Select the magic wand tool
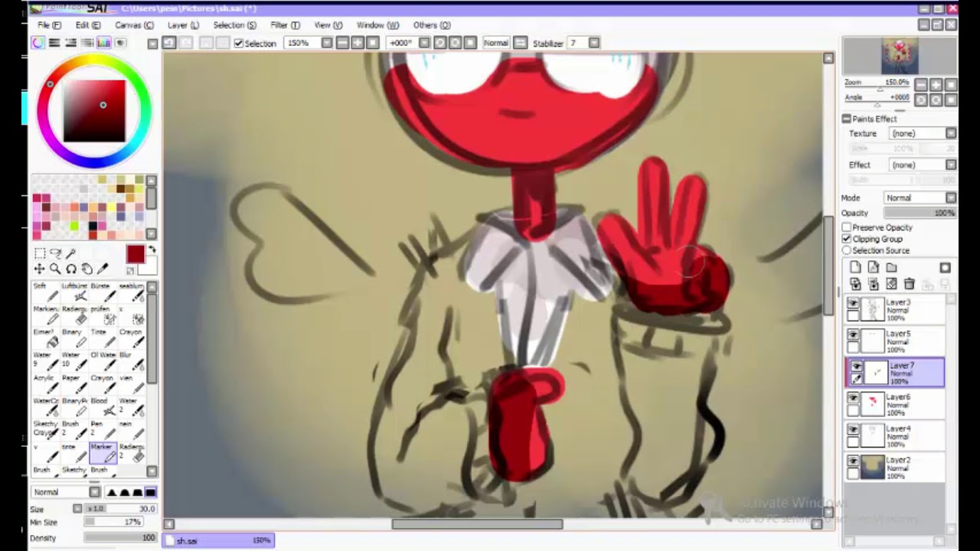Image resolution: width=980 pixels, height=551 pixels. click(x=71, y=253)
